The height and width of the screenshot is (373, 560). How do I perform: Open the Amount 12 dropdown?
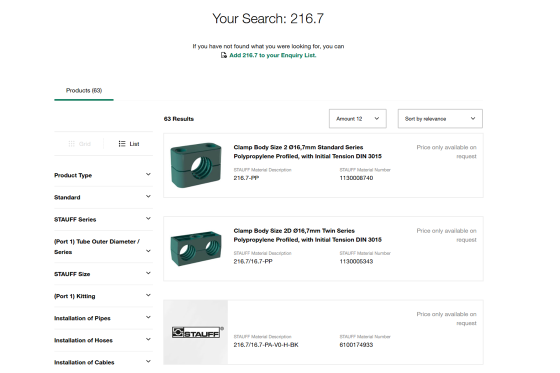point(358,119)
